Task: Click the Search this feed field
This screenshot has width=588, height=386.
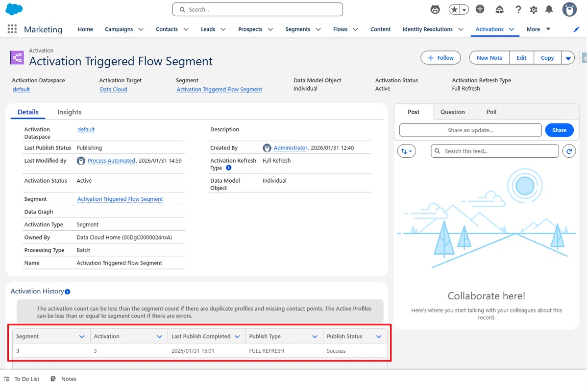Action: (495, 151)
